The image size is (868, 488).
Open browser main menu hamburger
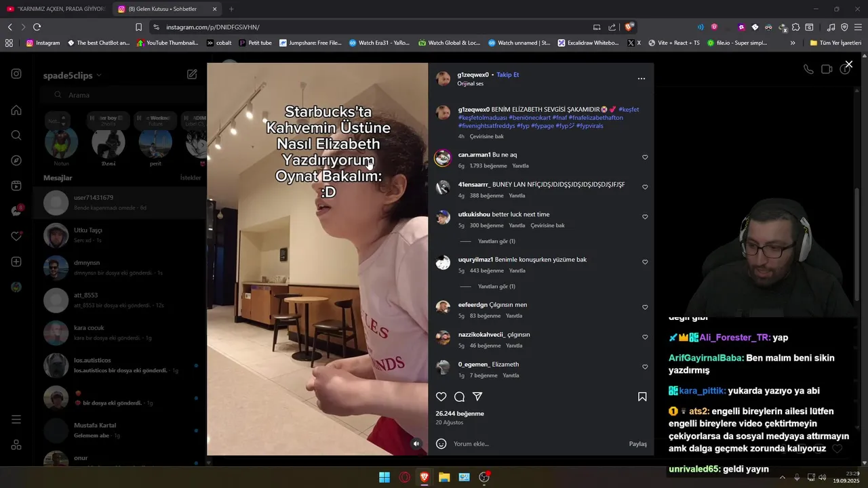[858, 27]
